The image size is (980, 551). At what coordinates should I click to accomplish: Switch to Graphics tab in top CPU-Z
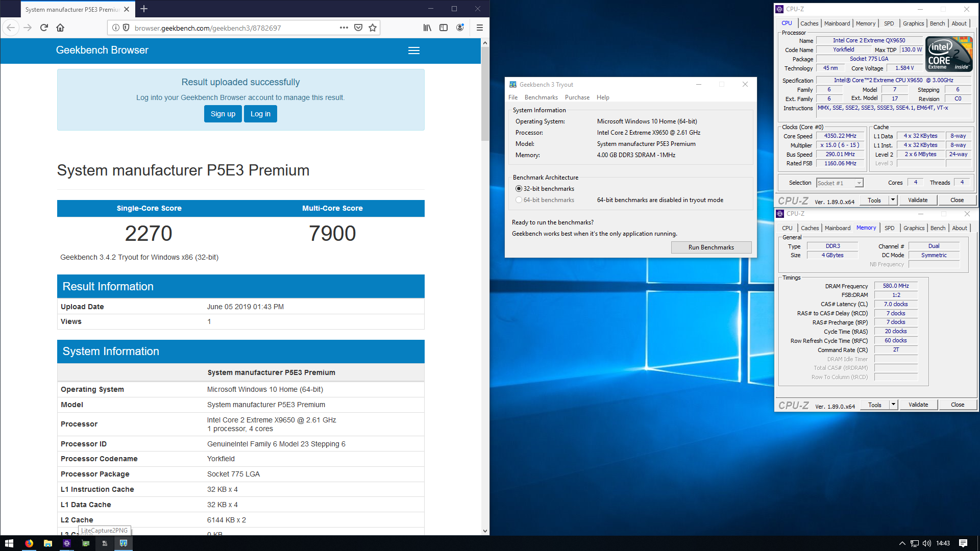coord(913,23)
